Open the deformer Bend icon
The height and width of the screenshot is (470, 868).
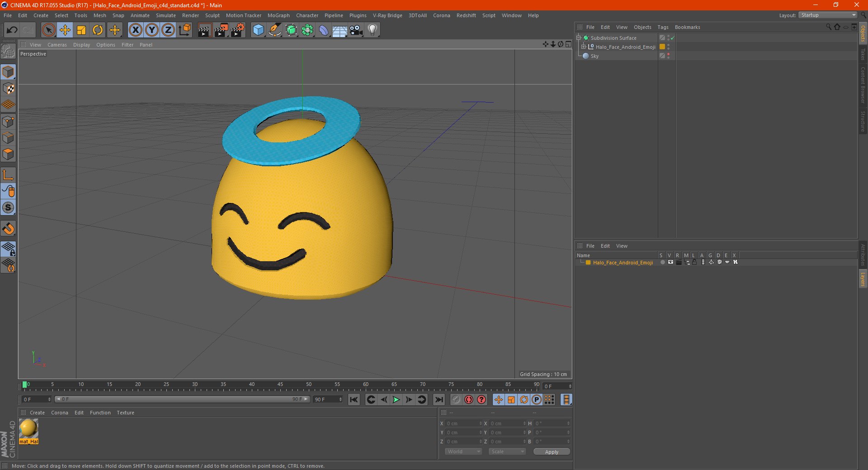click(324, 30)
